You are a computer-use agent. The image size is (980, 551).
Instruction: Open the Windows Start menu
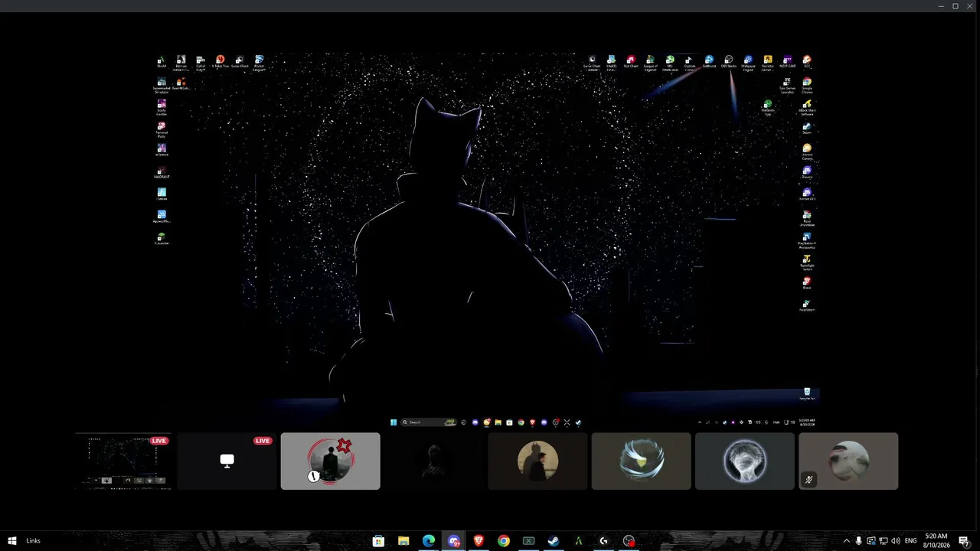click(12, 541)
